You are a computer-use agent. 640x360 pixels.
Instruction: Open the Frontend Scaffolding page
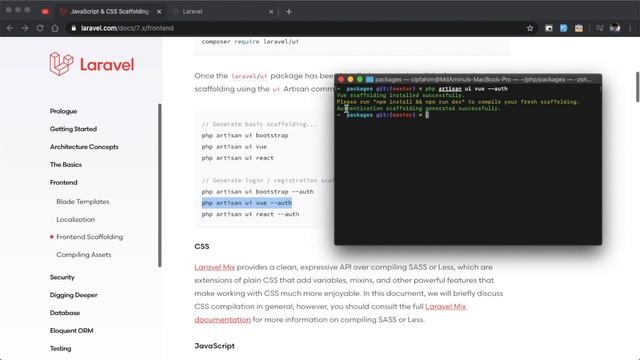click(x=89, y=237)
